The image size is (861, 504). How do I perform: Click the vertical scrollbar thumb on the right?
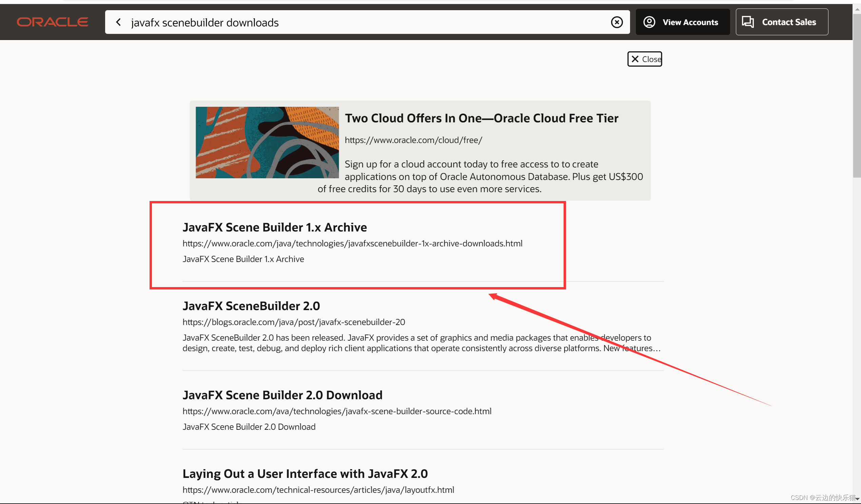point(856,96)
